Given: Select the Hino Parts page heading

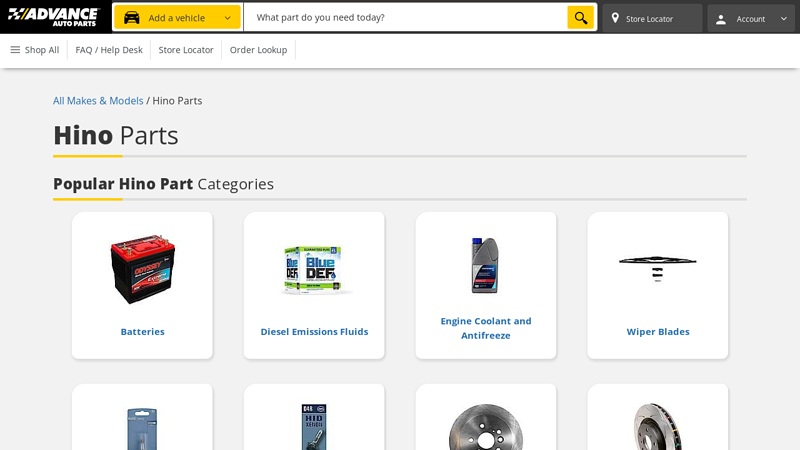Looking at the screenshot, I should (x=116, y=135).
